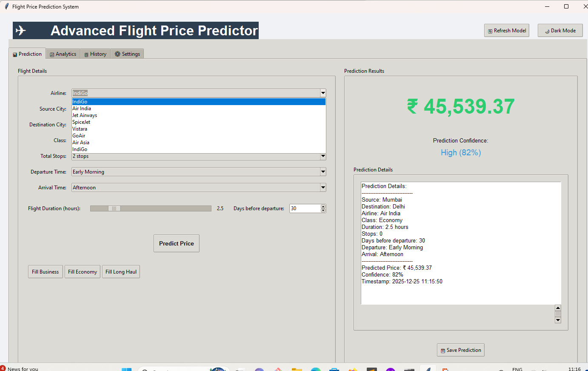Image resolution: width=588 pixels, height=371 pixels.
Task: Go to the Settings tab
Action: [127, 54]
